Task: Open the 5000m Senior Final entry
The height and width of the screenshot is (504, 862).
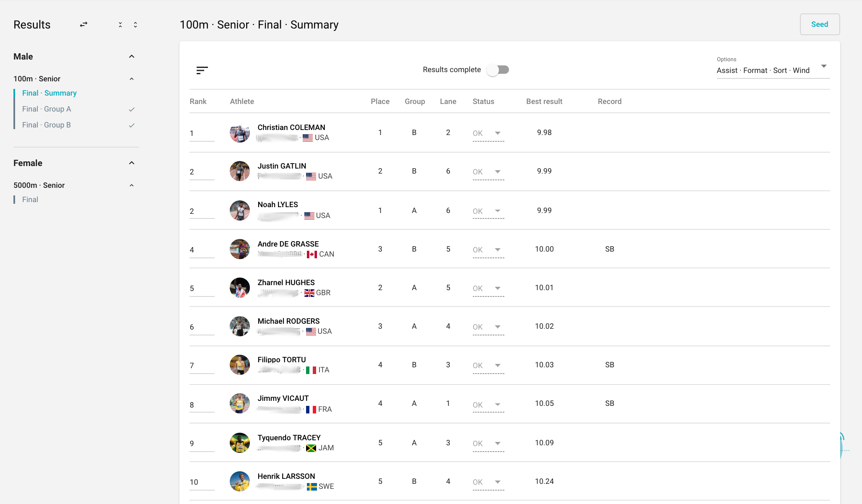Action: point(30,200)
